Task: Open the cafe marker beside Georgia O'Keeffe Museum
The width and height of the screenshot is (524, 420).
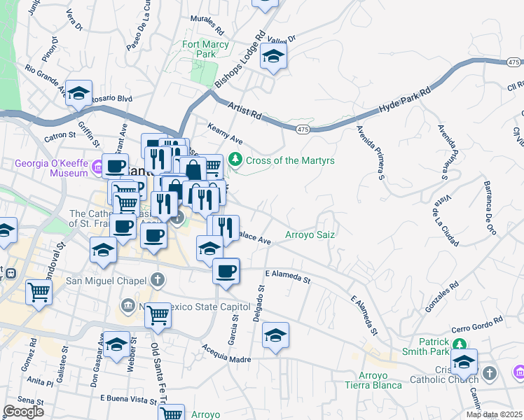Action: (116, 167)
